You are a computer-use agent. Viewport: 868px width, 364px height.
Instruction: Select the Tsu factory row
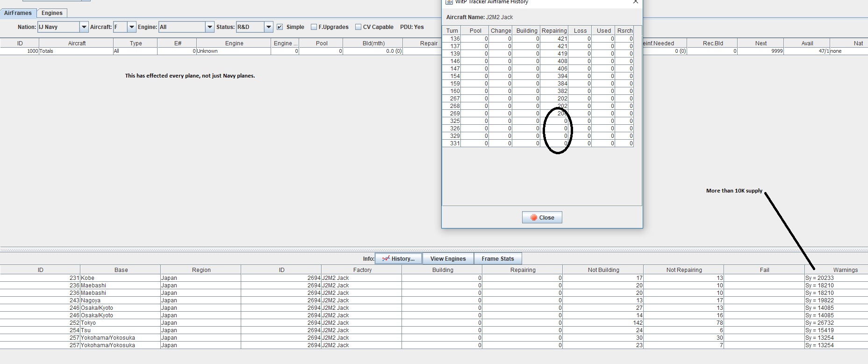pyautogui.click(x=434, y=330)
